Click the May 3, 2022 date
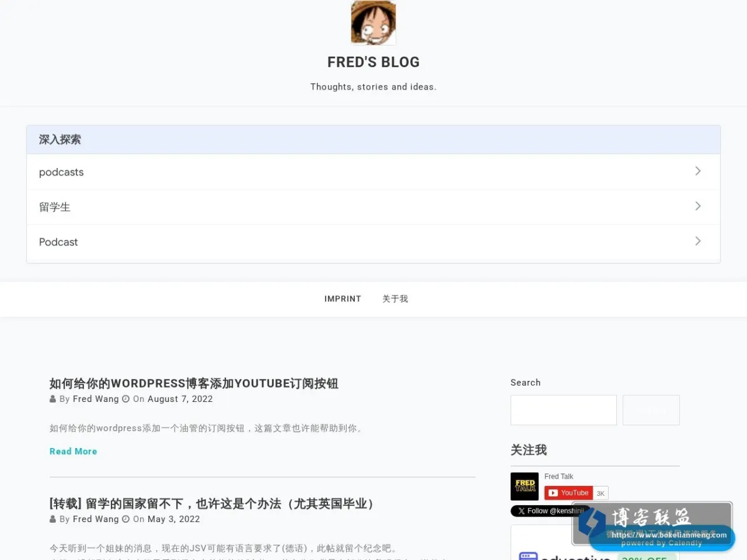This screenshot has width=747, height=560. tap(174, 519)
